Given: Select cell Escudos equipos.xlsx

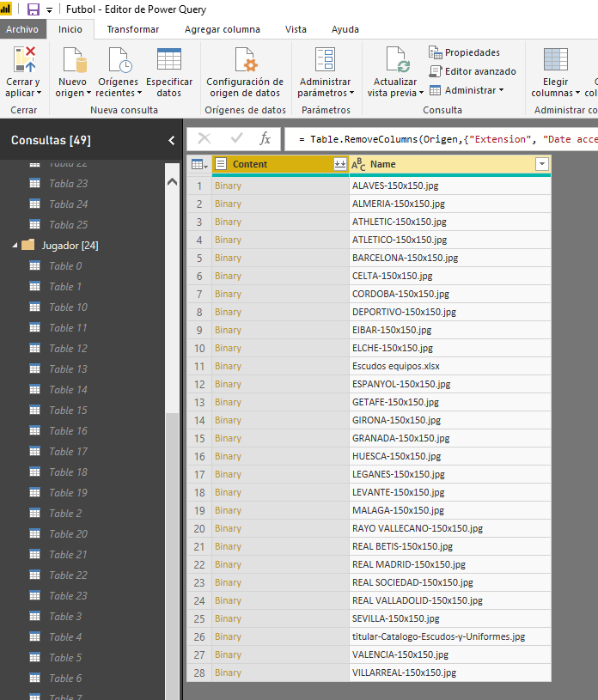Looking at the screenshot, I should tap(449, 366).
